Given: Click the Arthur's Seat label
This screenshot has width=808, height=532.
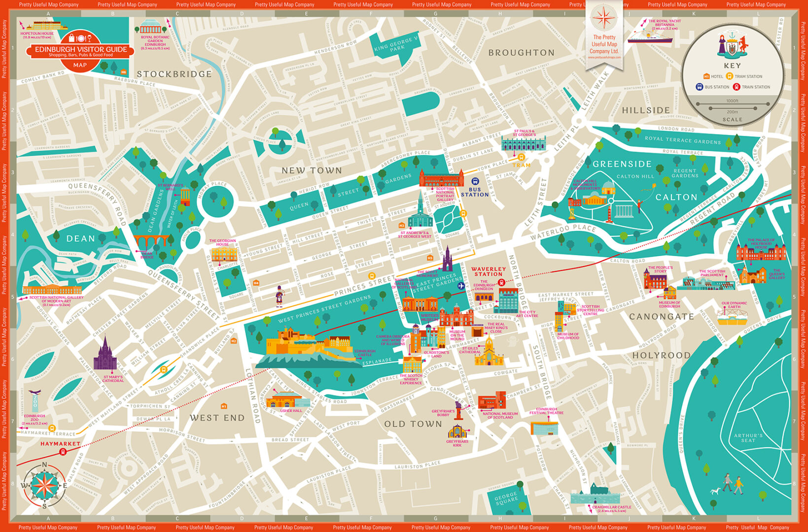Looking at the screenshot, I should point(748,437).
